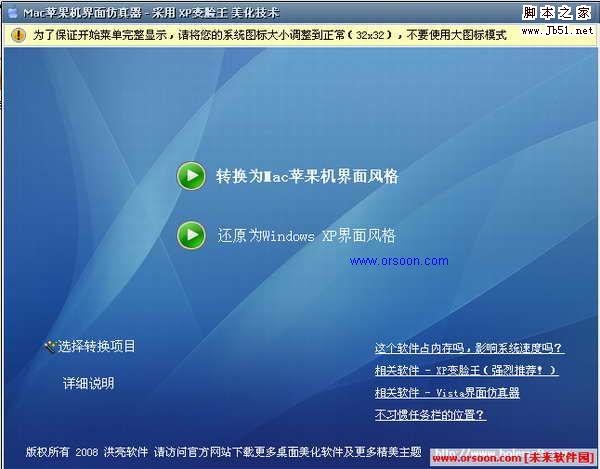
Task: Click the small icon beside 选择转换项目
Action: [x=50, y=347]
